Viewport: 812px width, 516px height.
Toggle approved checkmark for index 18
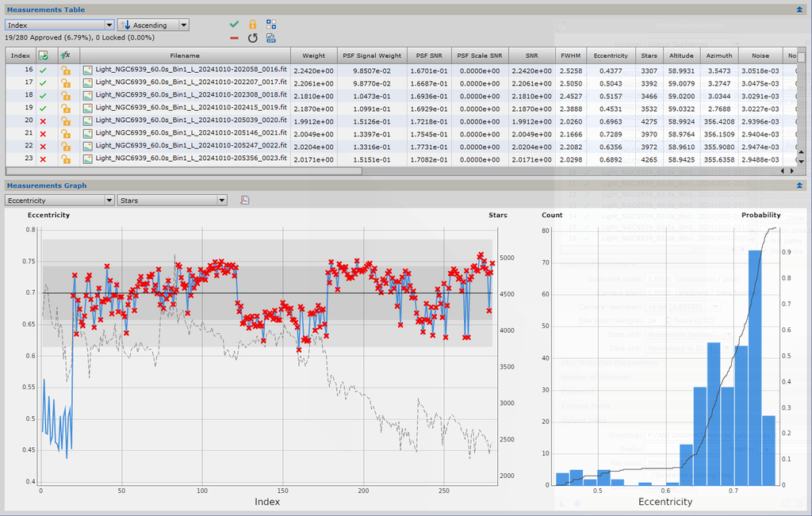[43, 96]
